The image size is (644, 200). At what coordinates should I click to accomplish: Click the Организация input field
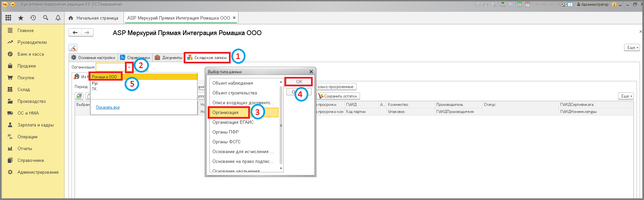pyautogui.click(x=111, y=67)
